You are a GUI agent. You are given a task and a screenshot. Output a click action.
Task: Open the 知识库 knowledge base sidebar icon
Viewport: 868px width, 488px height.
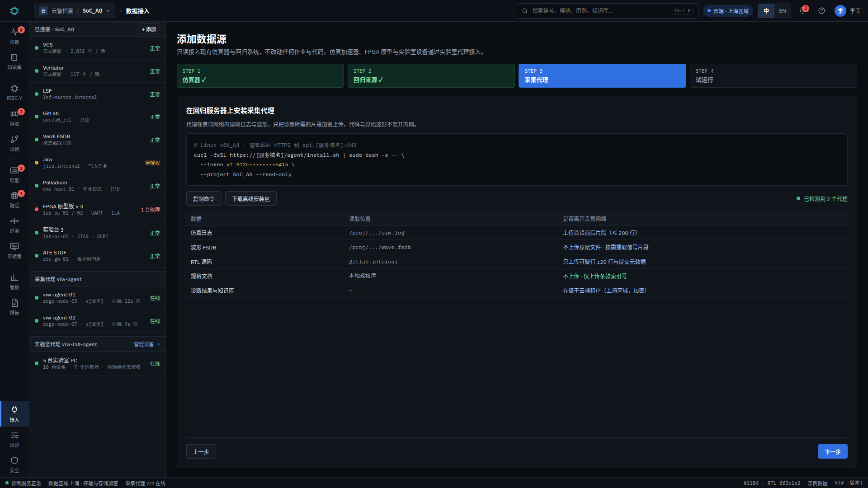coord(14,61)
